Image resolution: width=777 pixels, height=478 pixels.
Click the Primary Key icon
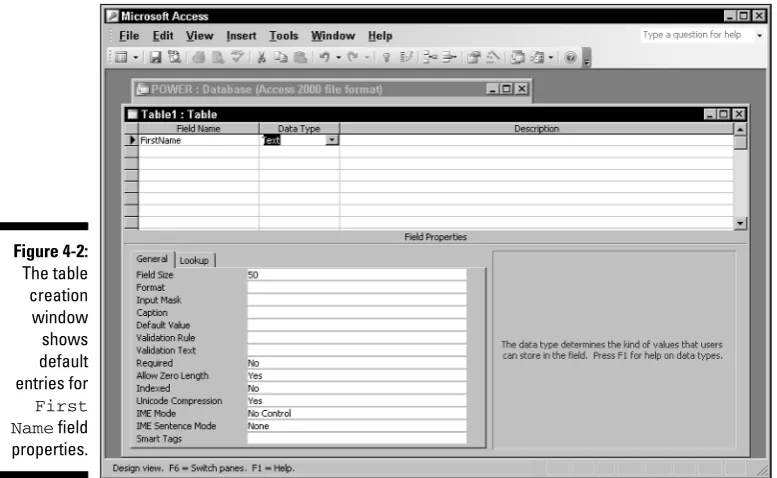[x=387, y=57]
